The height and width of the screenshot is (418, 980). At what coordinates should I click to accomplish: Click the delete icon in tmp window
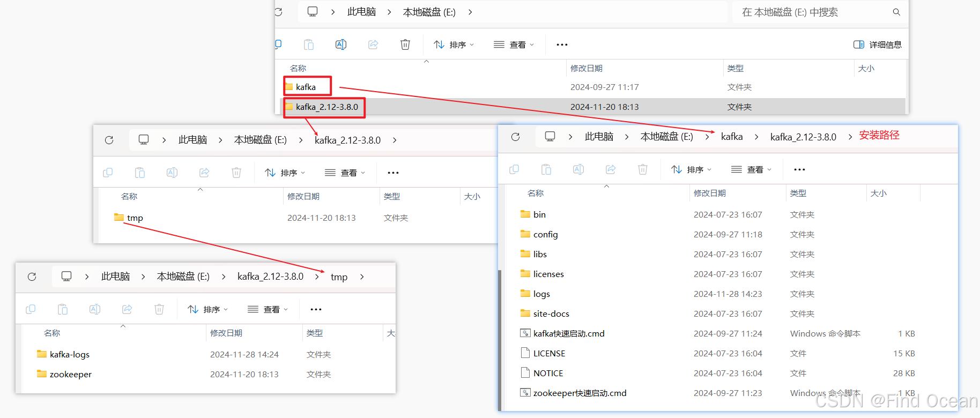click(x=159, y=309)
